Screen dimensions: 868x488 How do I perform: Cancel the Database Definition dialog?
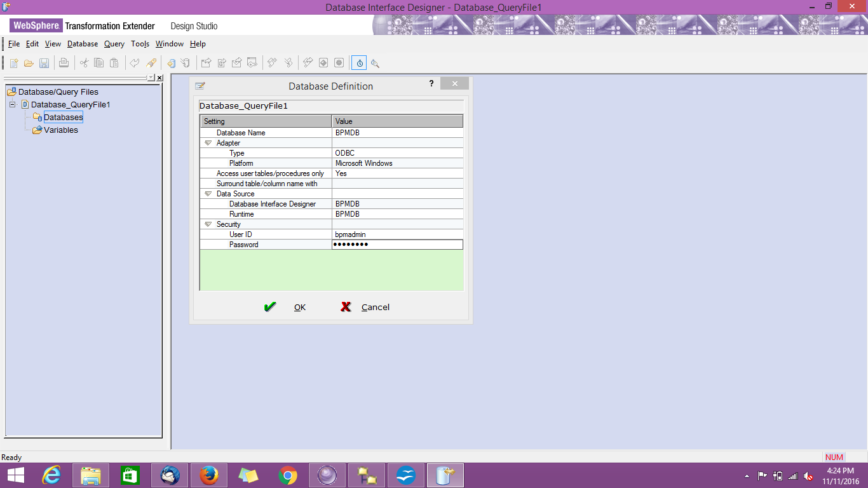(375, 307)
